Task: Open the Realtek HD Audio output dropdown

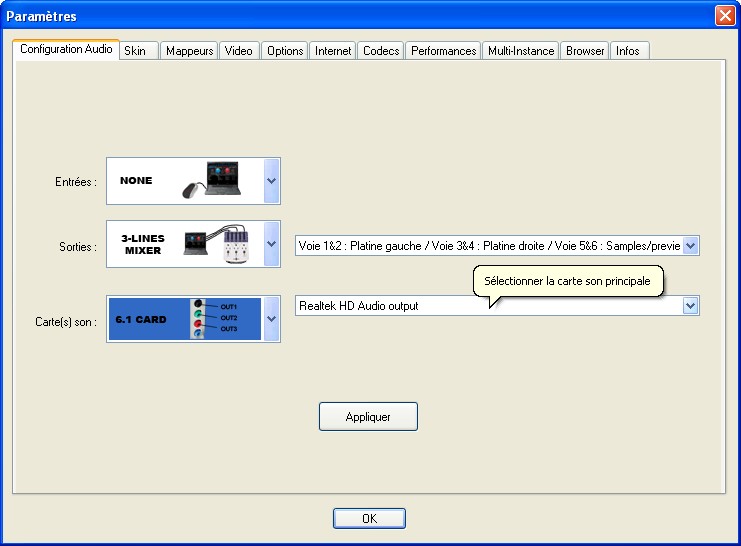Action: pos(690,306)
